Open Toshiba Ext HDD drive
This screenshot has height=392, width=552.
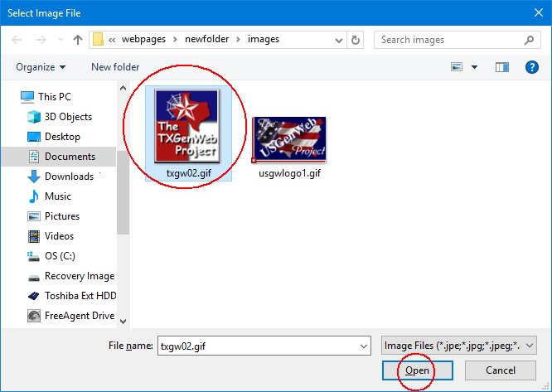point(80,296)
